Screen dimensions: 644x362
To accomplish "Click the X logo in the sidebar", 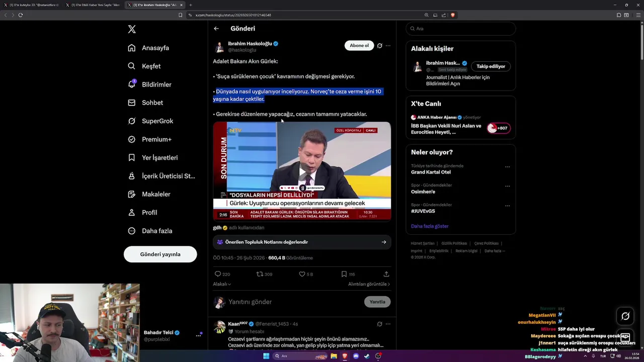I will [132, 29].
